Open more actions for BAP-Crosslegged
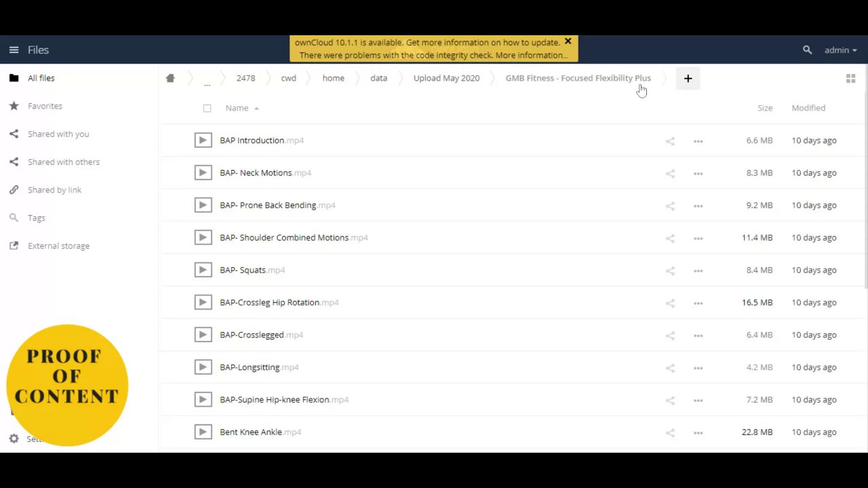The image size is (868, 488). [698, 335]
